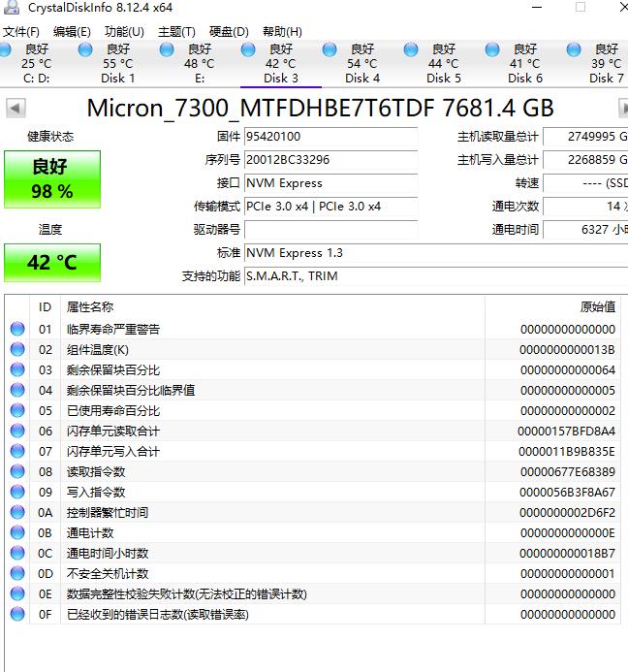628x672 pixels.
Task: Click the PCIe 3.0 x4 transfer mode field
Action: [x=330, y=207]
